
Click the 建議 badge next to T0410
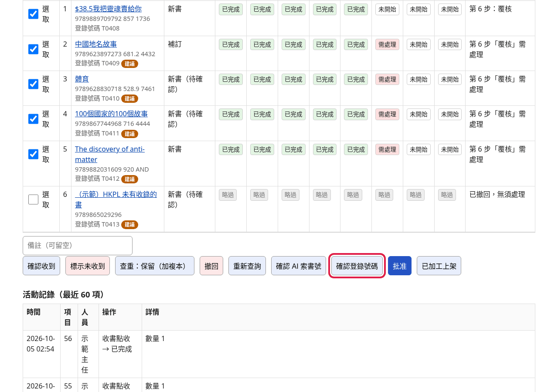click(x=129, y=98)
